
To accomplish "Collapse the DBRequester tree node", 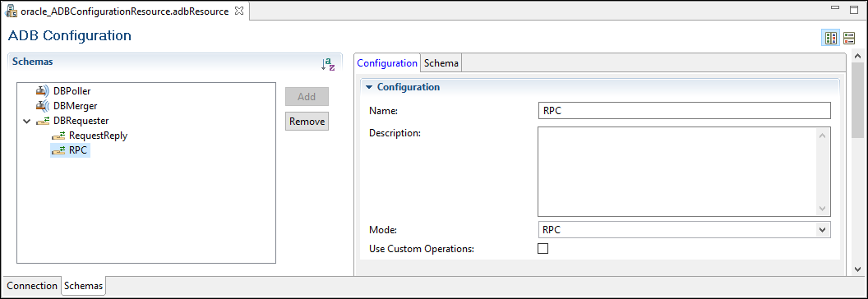I will point(26,121).
